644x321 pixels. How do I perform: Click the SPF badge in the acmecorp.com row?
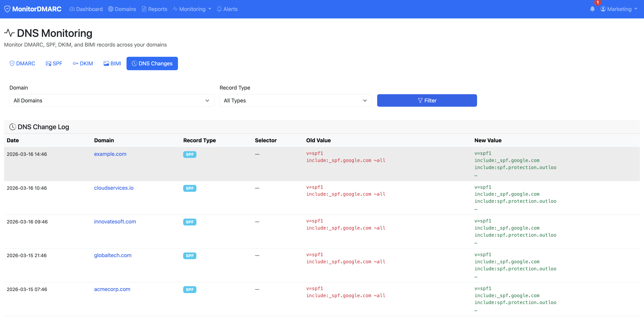[190, 290]
